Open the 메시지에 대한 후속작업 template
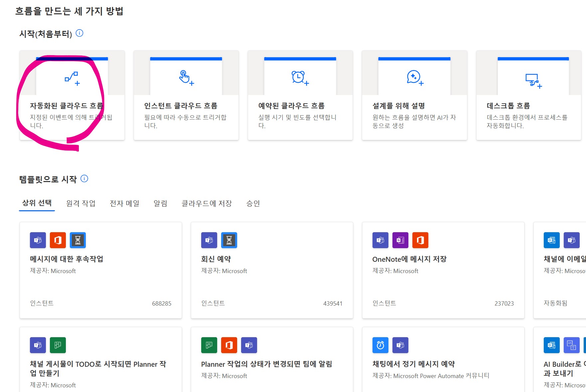 tap(101, 270)
